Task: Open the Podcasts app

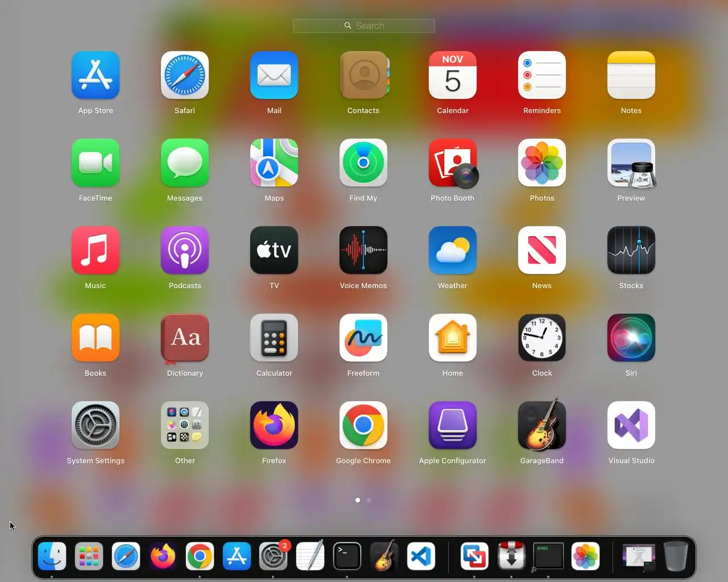Action: (x=185, y=250)
